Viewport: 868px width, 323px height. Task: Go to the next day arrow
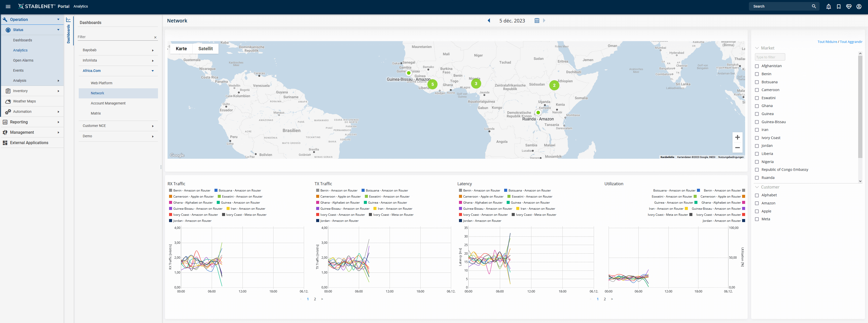(x=544, y=20)
